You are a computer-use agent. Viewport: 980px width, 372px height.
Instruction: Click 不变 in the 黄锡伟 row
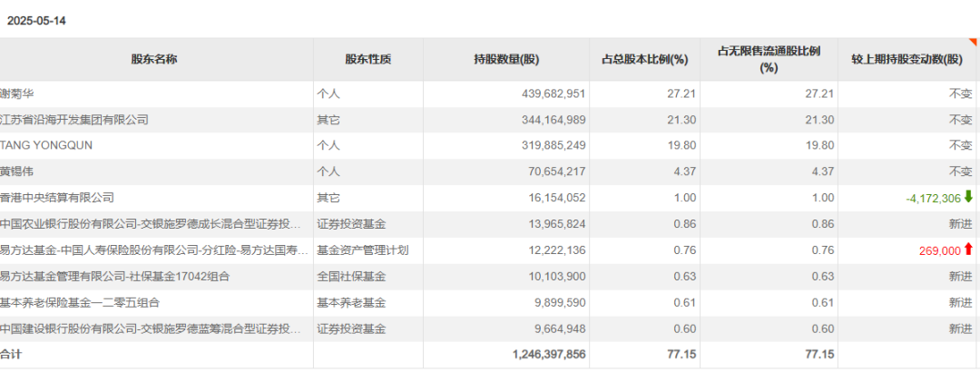961,171
